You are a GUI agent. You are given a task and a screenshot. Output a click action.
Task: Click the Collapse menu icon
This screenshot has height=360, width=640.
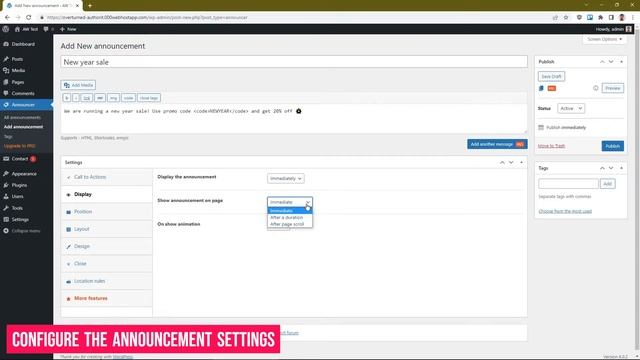point(6,231)
